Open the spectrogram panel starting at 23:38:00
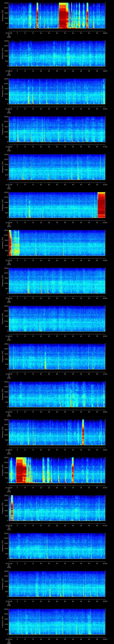This screenshot has height=644, width=114. [x=57, y=54]
